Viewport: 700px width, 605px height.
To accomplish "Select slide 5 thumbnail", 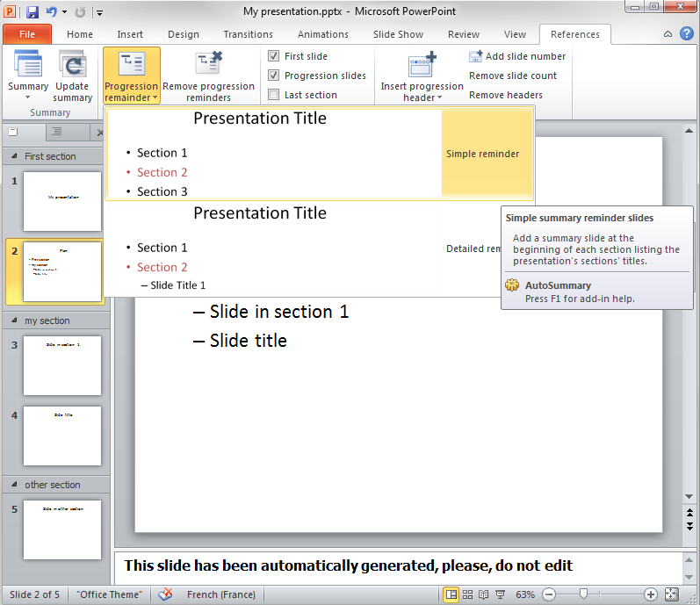I will pyautogui.click(x=62, y=529).
